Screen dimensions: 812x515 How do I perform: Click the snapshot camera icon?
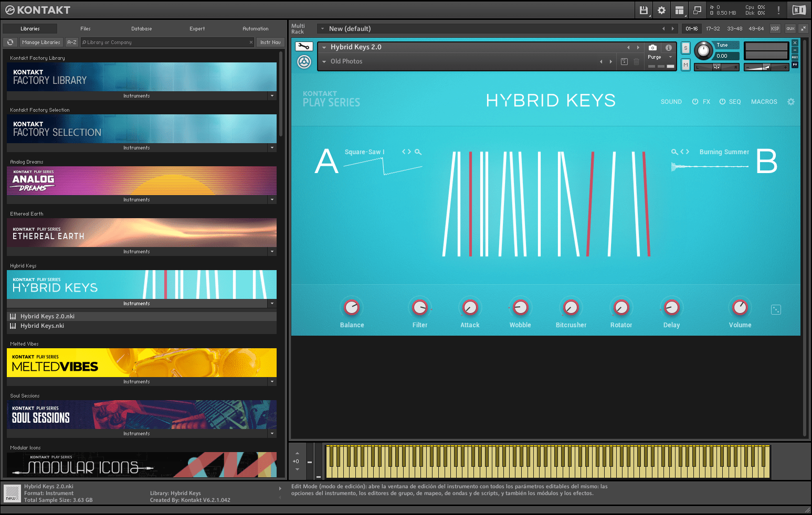pos(652,47)
